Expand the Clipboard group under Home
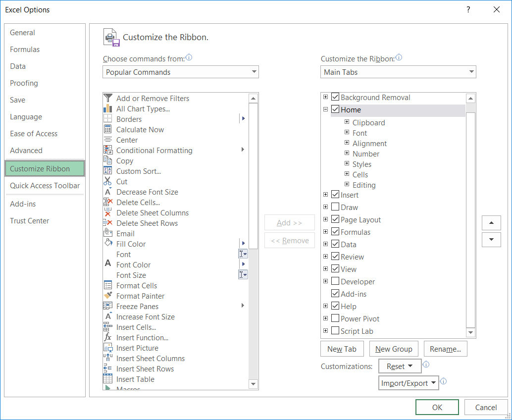Screen dimensions: 512x420 pos(347,122)
